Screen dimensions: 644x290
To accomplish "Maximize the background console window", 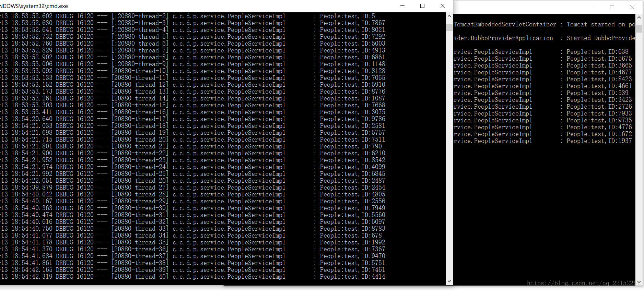I will point(612,7).
